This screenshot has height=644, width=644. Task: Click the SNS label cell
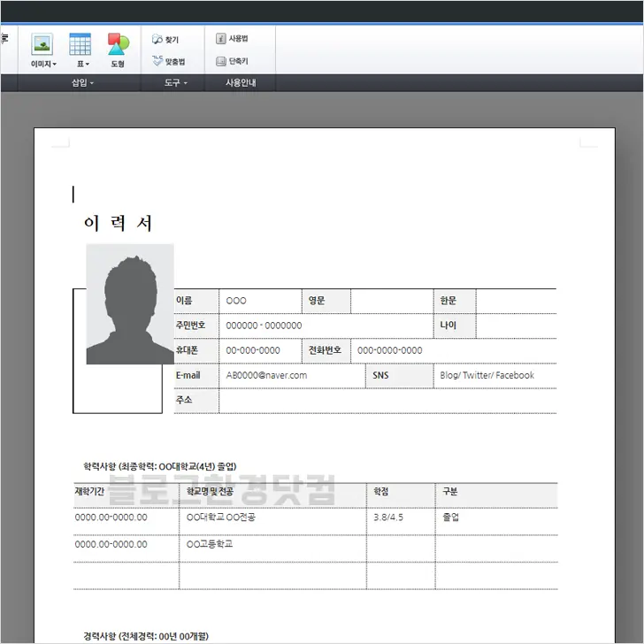click(x=399, y=375)
